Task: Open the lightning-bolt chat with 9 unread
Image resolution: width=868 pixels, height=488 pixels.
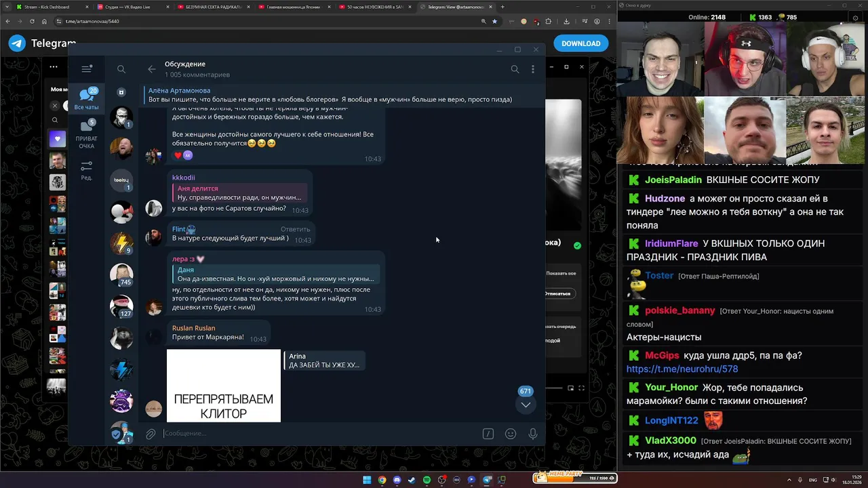Action: (121, 243)
